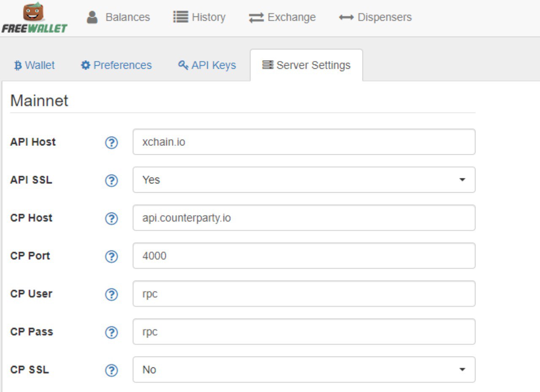Click the help icon next to CP User
The image size is (540, 392).
[x=111, y=295]
